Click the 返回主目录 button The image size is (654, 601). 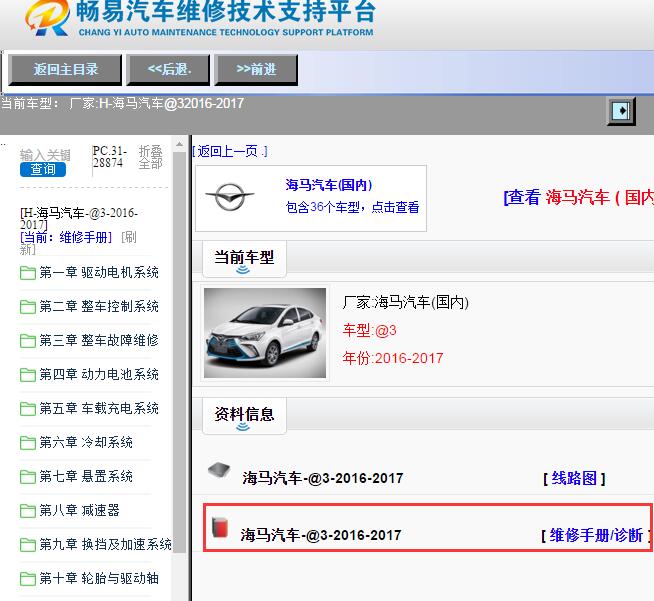coord(65,70)
